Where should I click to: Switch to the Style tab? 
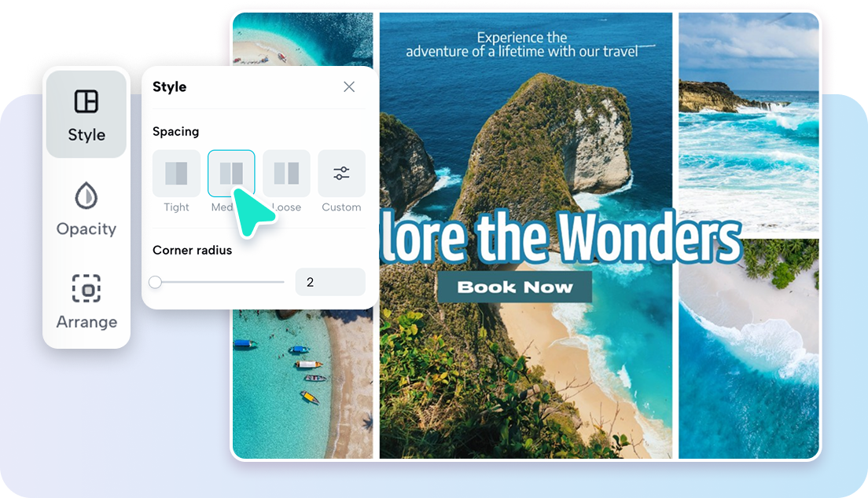tap(86, 114)
